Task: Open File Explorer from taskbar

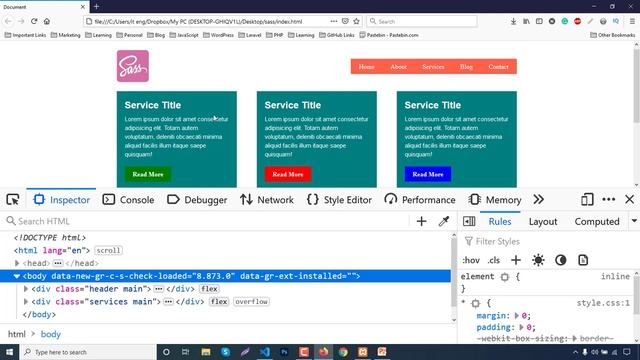Action: 206,352
